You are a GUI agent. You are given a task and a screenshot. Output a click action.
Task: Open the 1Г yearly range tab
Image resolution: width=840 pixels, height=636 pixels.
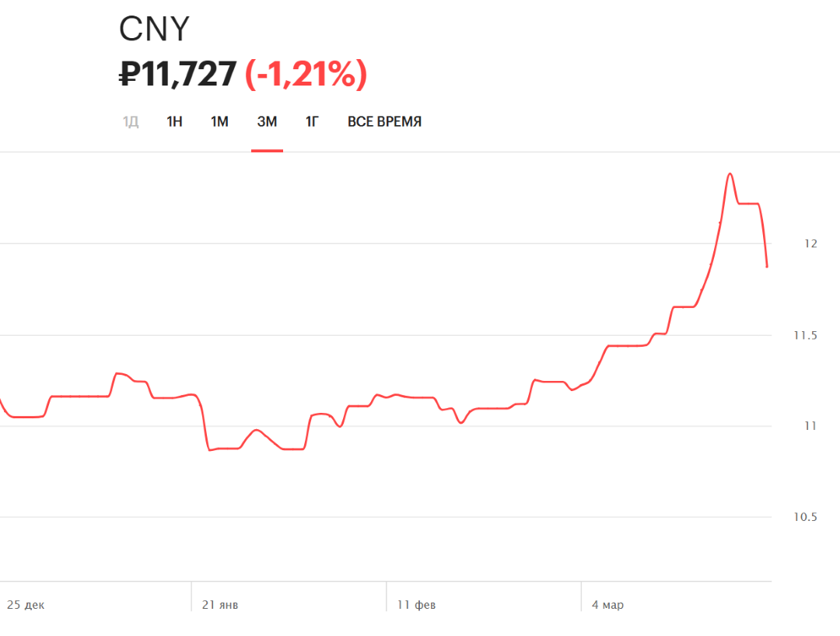[312, 122]
